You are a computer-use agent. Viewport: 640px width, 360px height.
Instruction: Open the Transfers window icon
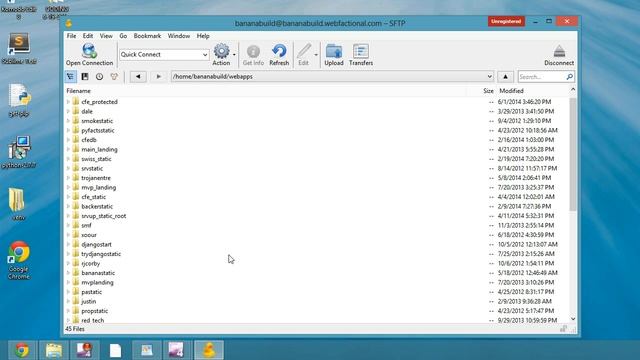pos(361,51)
